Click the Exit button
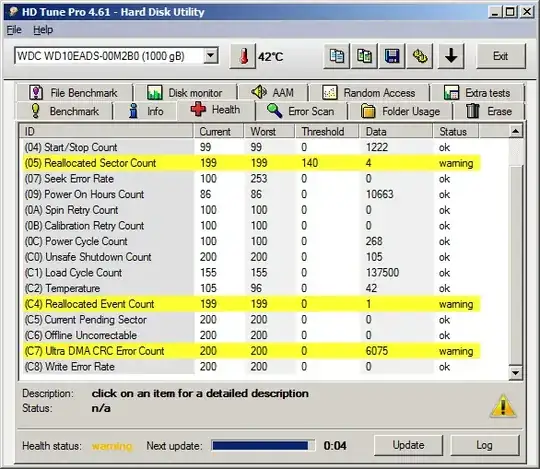Image resolution: width=540 pixels, height=469 pixels. [x=501, y=56]
